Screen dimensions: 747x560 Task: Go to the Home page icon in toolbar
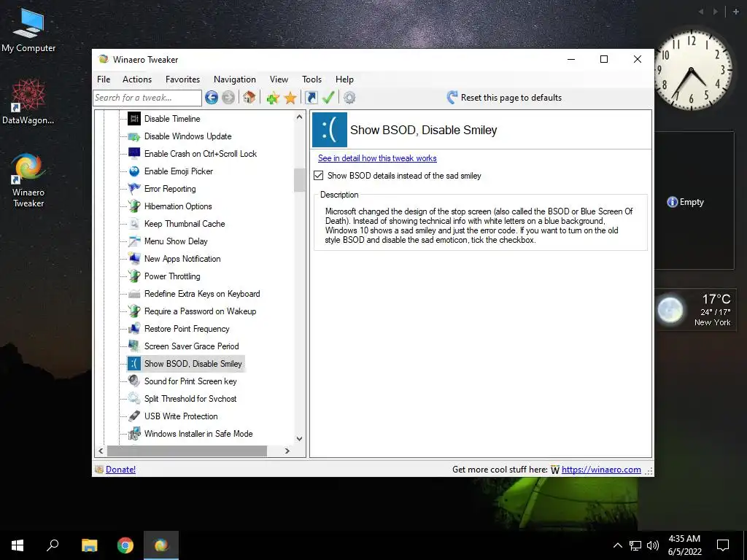(x=249, y=98)
